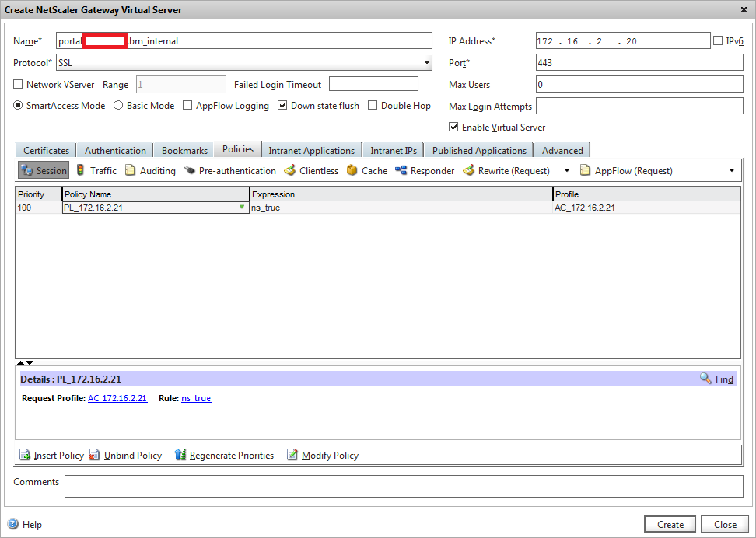Viewport: 756px width, 538px height.
Task: Close the dialog with the X
Action: click(744, 9)
